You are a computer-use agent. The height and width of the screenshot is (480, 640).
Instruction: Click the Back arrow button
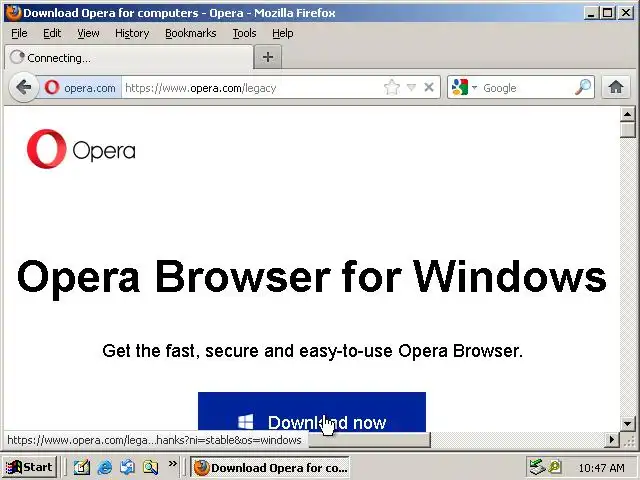pos(24,87)
